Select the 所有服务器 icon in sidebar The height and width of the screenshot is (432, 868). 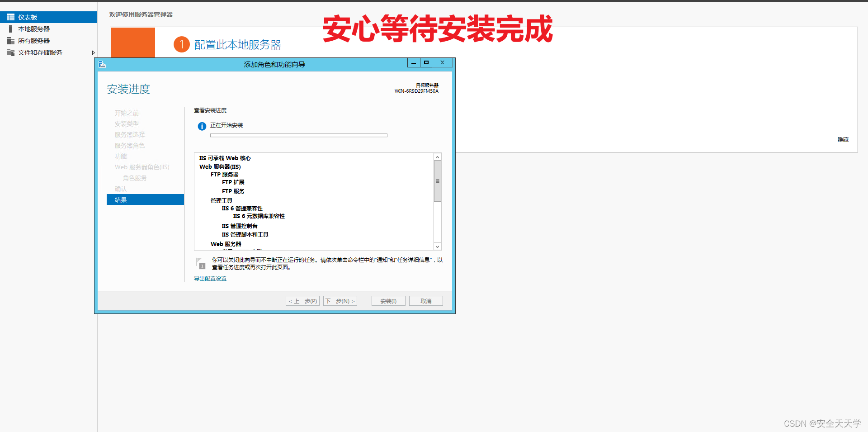click(11, 41)
